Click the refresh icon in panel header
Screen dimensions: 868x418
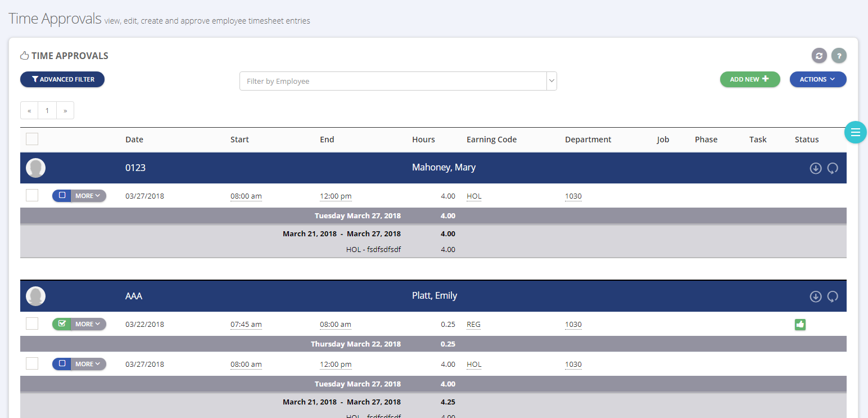tap(819, 56)
